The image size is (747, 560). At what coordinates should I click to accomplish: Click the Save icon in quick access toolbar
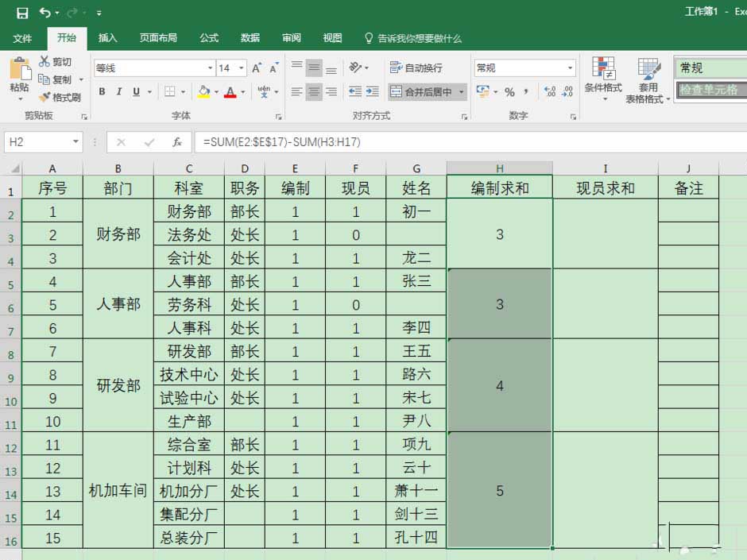[22, 13]
